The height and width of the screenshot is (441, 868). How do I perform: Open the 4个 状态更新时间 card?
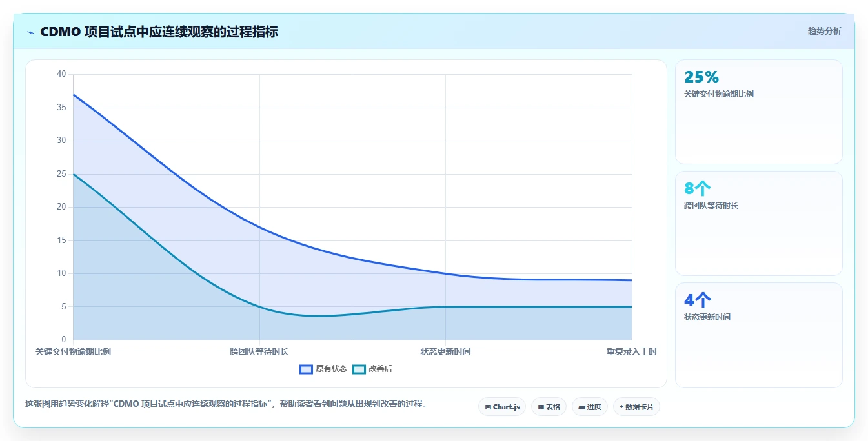click(759, 335)
